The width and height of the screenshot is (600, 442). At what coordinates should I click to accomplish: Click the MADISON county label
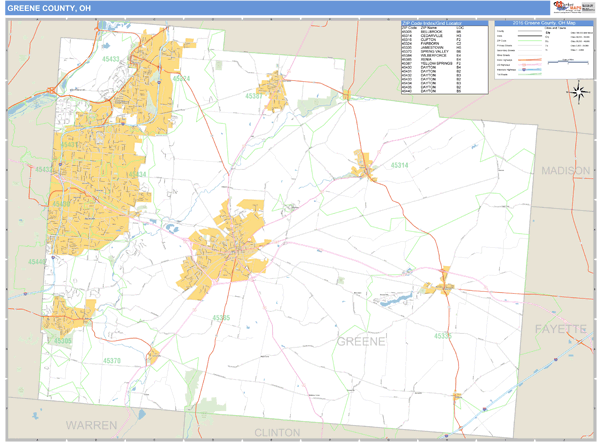pyautogui.click(x=566, y=171)
